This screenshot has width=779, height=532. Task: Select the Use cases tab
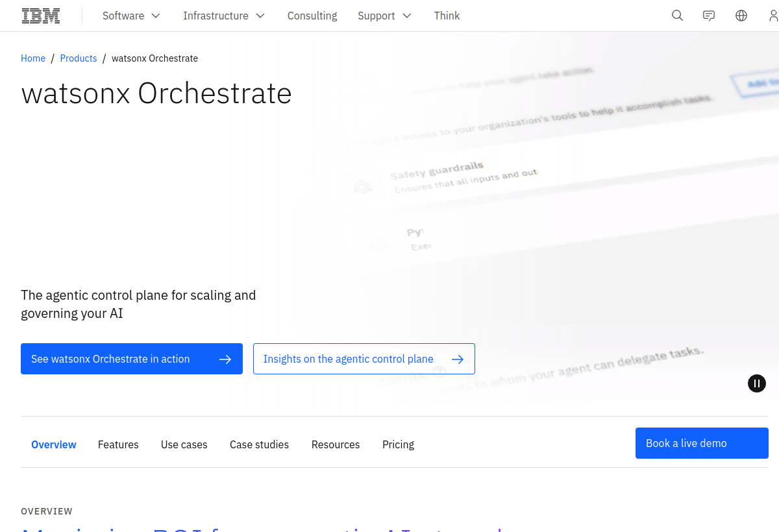tap(184, 444)
